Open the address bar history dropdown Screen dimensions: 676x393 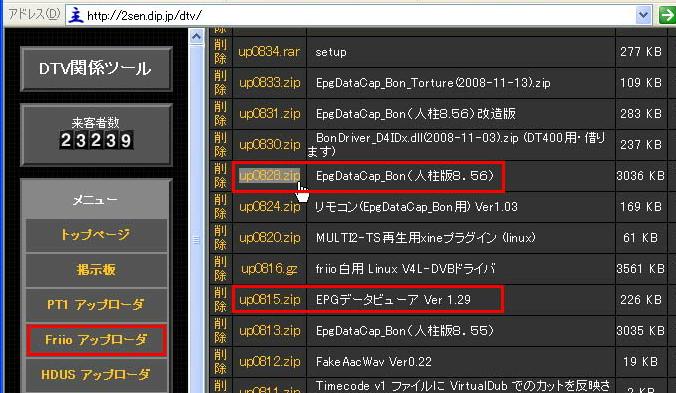tap(643, 16)
